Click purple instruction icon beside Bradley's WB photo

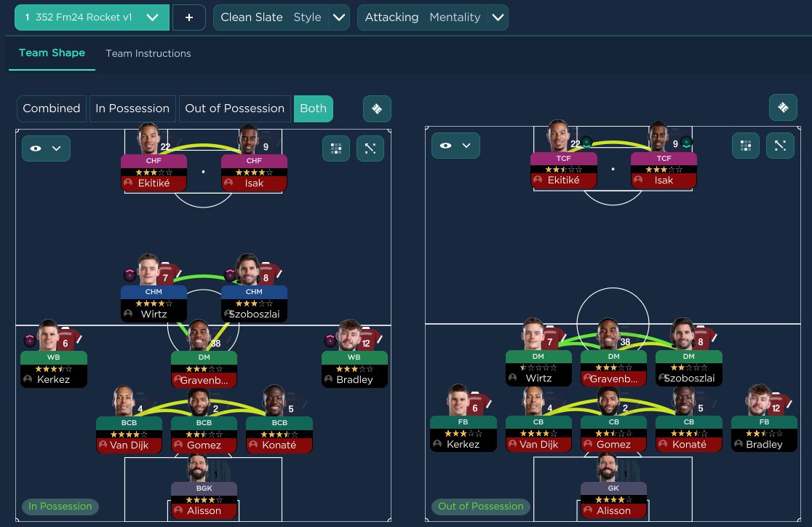330,341
